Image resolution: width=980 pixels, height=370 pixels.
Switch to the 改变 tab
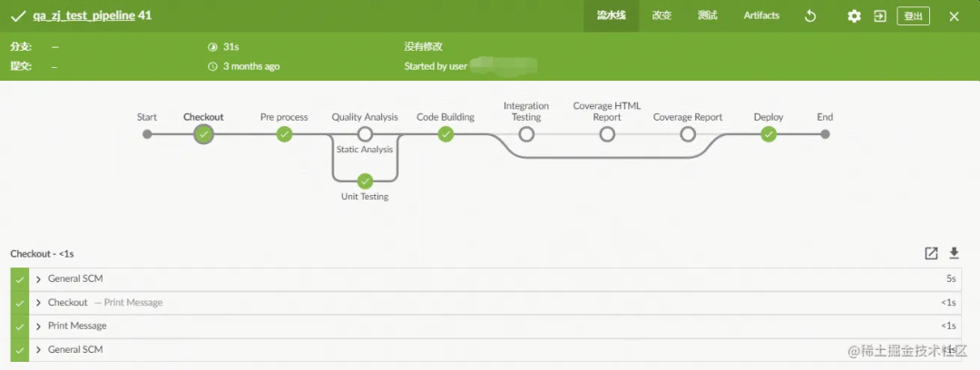[661, 15]
